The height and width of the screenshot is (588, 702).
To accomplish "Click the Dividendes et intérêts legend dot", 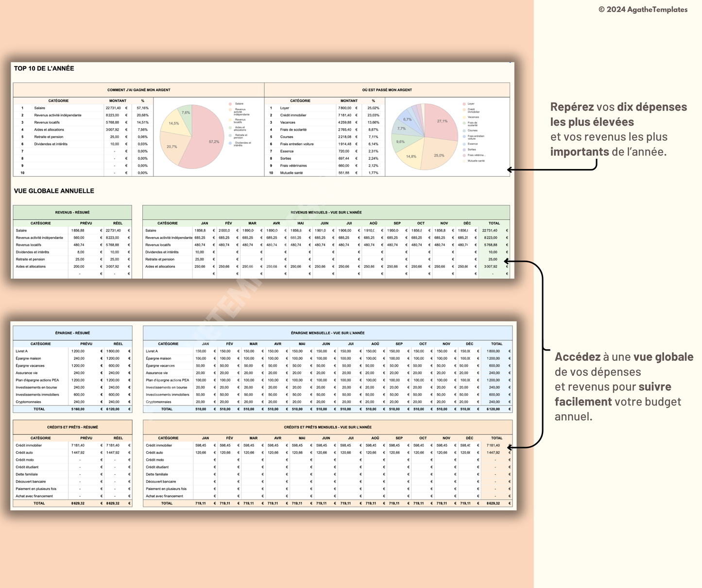I will (230, 143).
